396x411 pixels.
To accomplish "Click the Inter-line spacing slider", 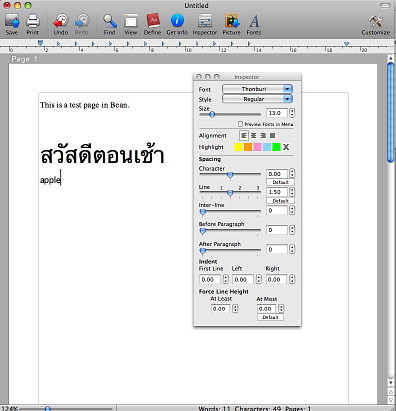I will pos(230,212).
